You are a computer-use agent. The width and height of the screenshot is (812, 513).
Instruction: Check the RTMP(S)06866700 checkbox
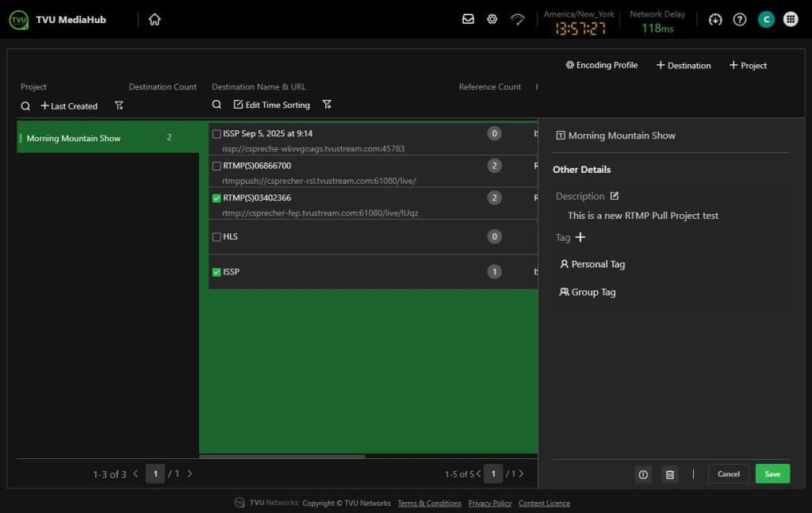(216, 167)
